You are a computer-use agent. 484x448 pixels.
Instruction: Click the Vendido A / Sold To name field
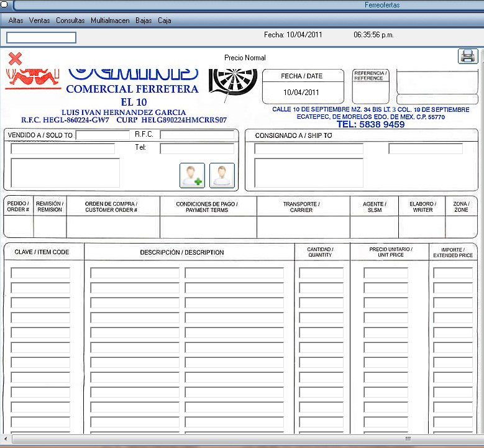(x=103, y=135)
